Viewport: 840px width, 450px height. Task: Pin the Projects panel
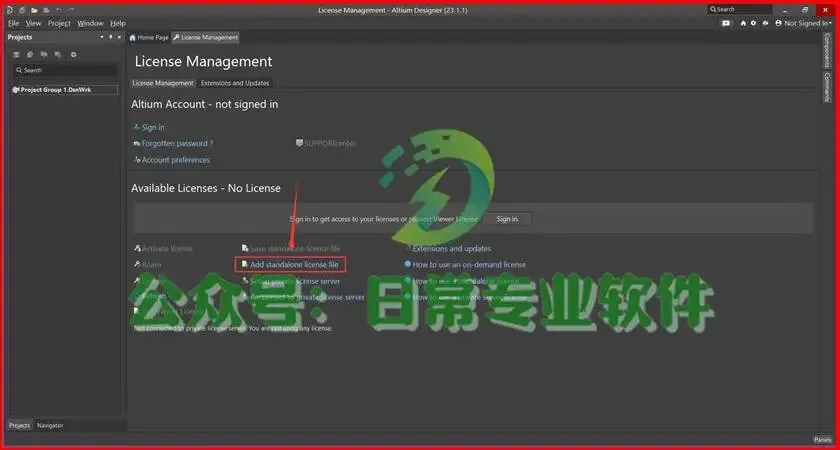111,38
